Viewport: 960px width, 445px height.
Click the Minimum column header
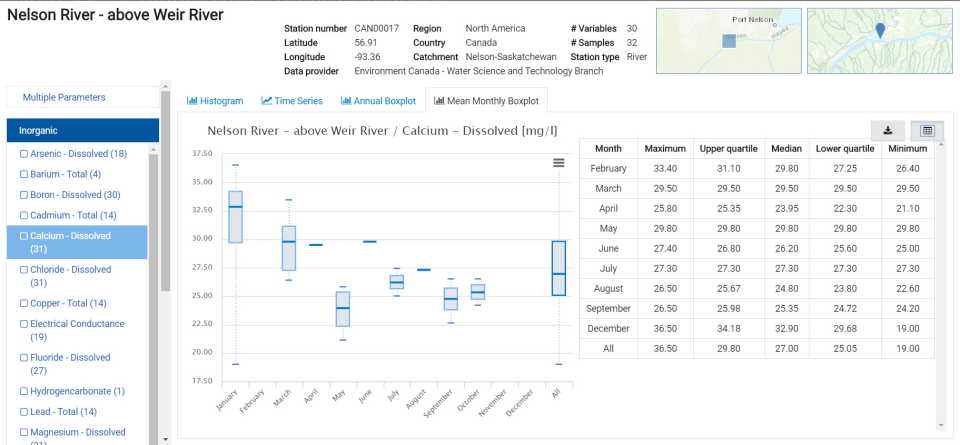tap(908, 148)
